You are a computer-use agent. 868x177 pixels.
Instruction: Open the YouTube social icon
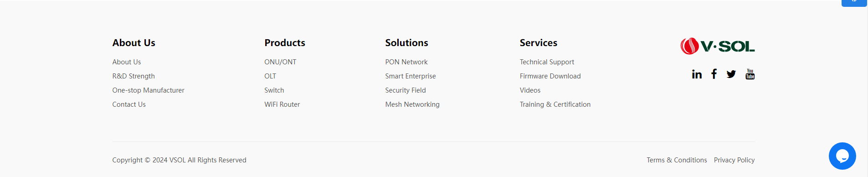coord(750,74)
